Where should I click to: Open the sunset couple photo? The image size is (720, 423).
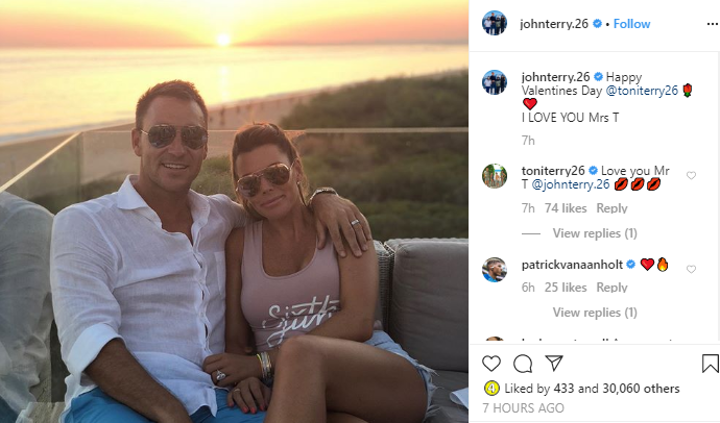point(234,211)
